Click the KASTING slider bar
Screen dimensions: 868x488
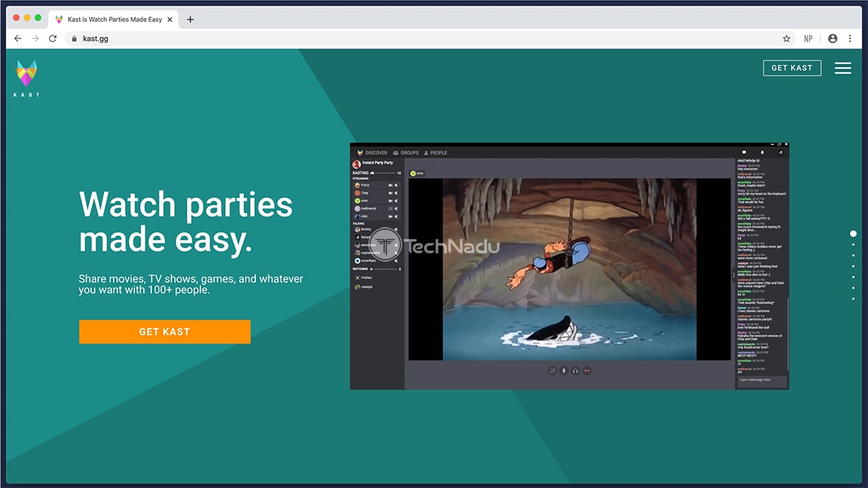(384, 174)
